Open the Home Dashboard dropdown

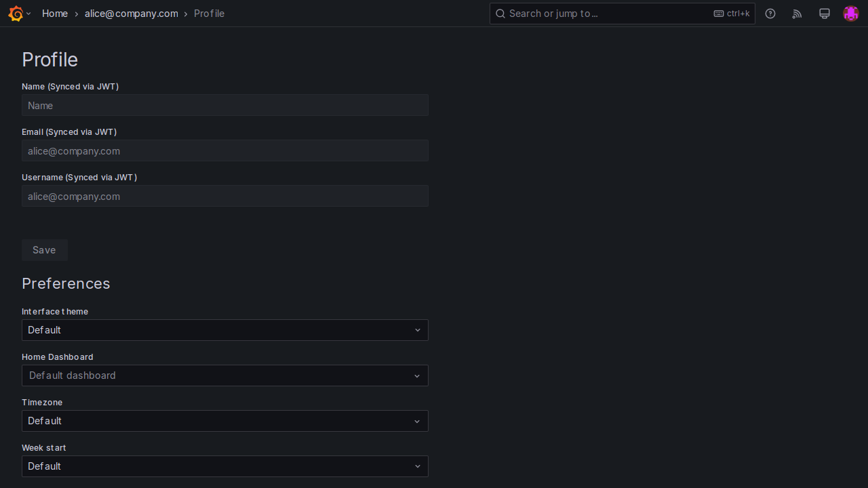[225, 375]
